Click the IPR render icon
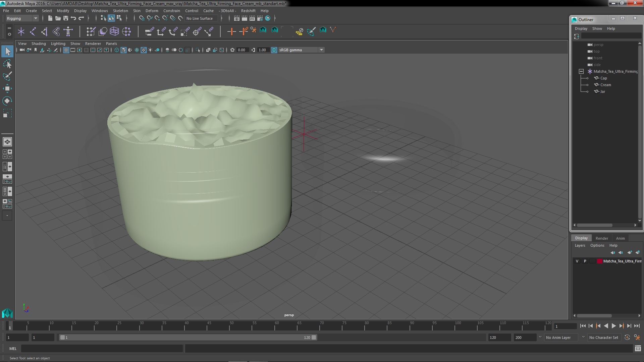This screenshot has width=644, height=362. tap(252, 18)
